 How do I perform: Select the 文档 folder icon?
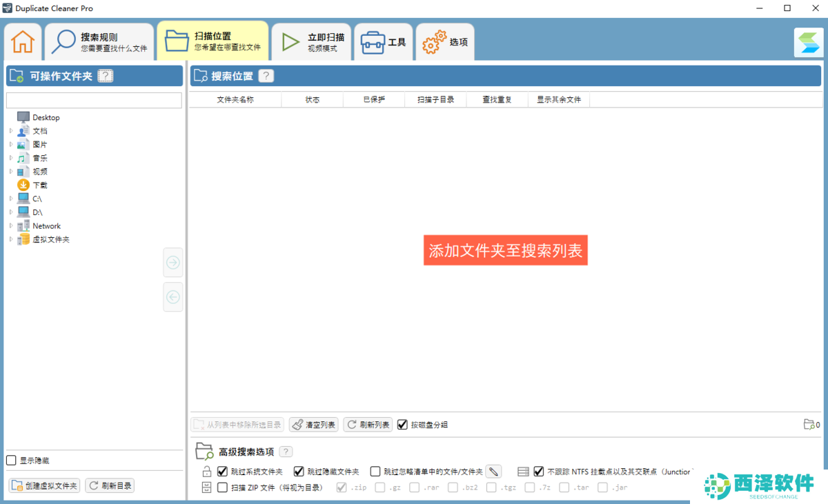coord(23,130)
